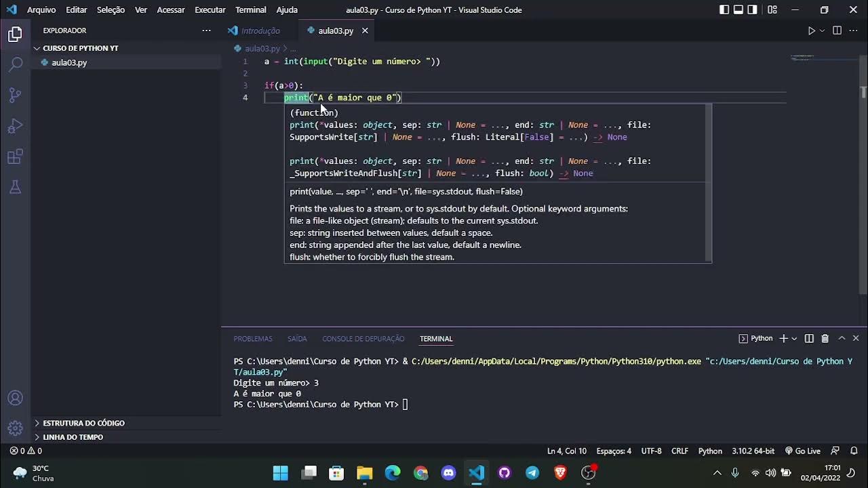Image resolution: width=868 pixels, height=488 pixels.
Task: Open errors and warnings status item
Action: click(x=26, y=451)
